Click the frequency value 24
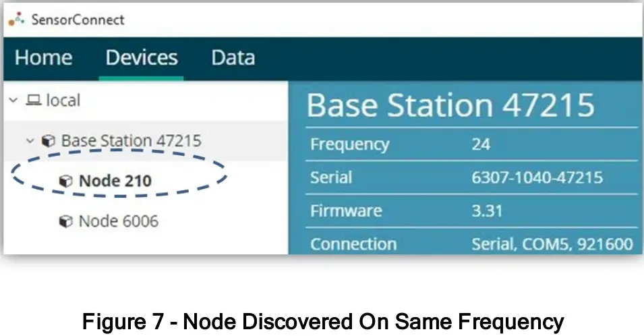Screen dimensions: 644x336 (481, 144)
